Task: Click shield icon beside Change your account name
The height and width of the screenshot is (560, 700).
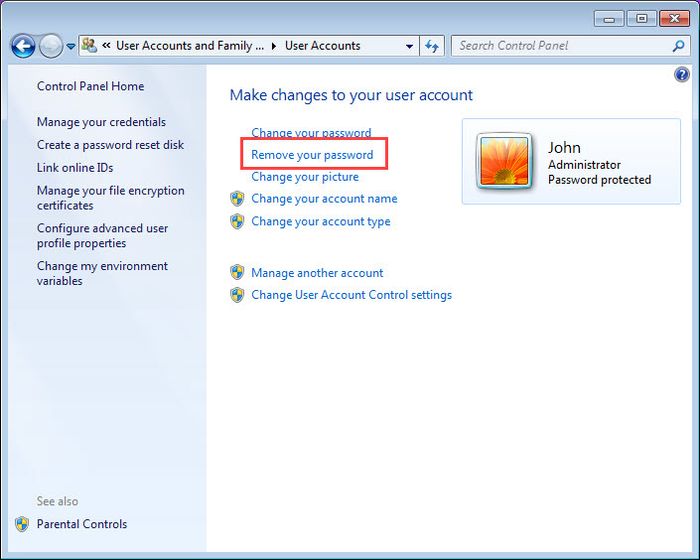Action: pos(237,199)
